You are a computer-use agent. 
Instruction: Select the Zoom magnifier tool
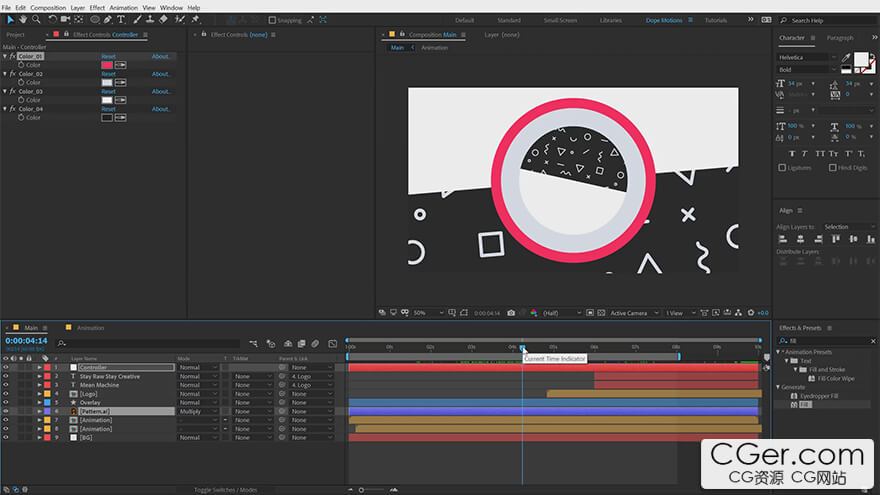pos(36,19)
